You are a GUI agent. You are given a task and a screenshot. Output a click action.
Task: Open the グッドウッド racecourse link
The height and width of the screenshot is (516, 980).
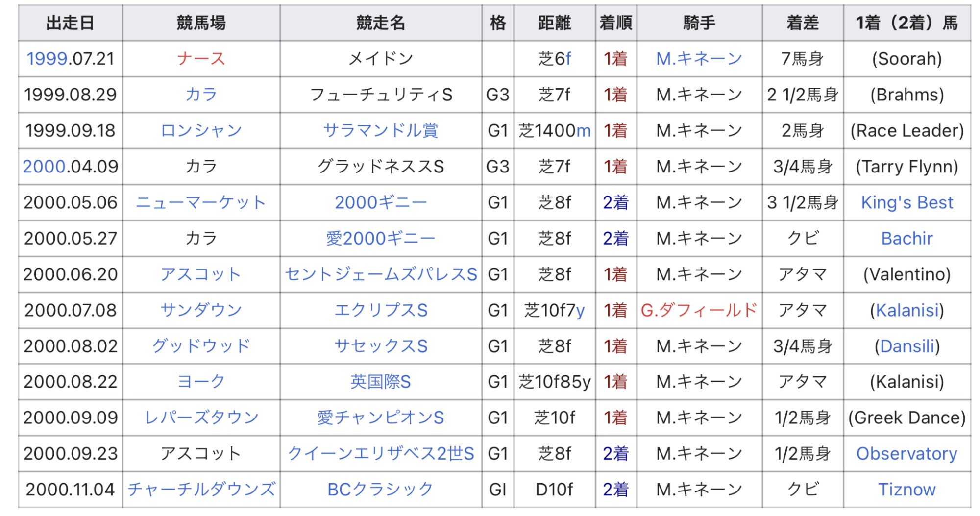tap(201, 346)
